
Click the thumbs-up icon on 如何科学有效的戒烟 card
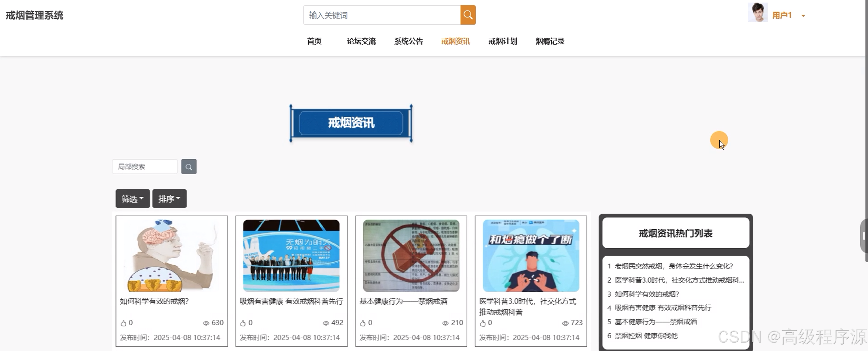tap(123, 323)
